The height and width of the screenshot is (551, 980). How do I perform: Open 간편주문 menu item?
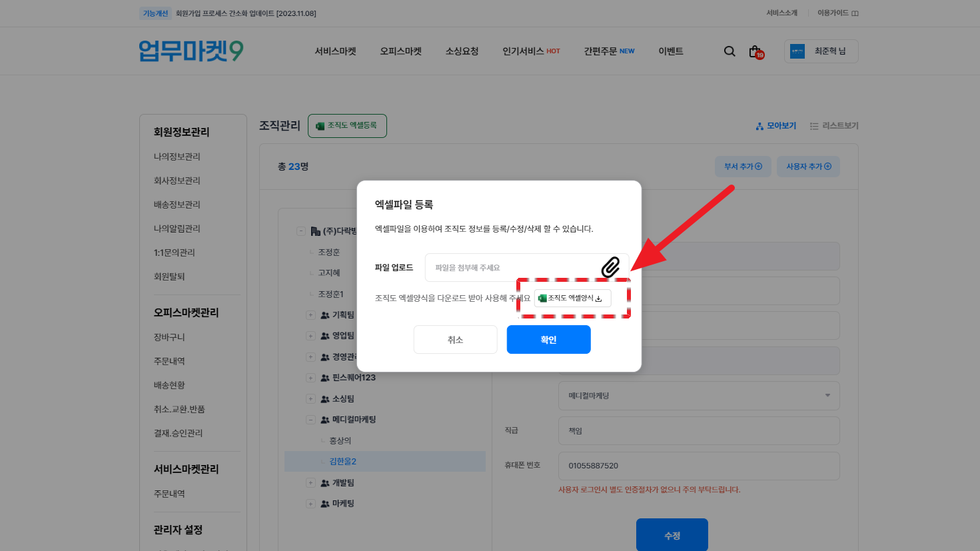pos(608,51)
